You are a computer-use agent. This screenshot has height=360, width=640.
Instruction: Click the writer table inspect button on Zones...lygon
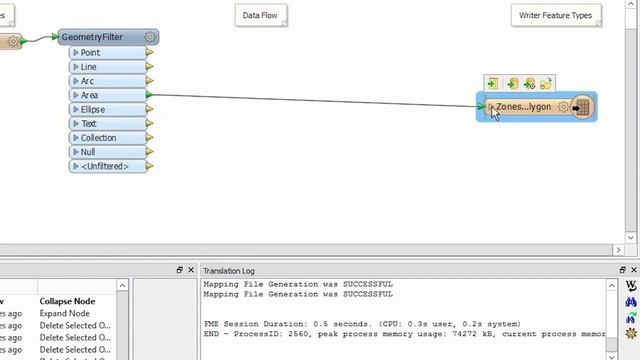pyautogui.click(x=582, y=107)
